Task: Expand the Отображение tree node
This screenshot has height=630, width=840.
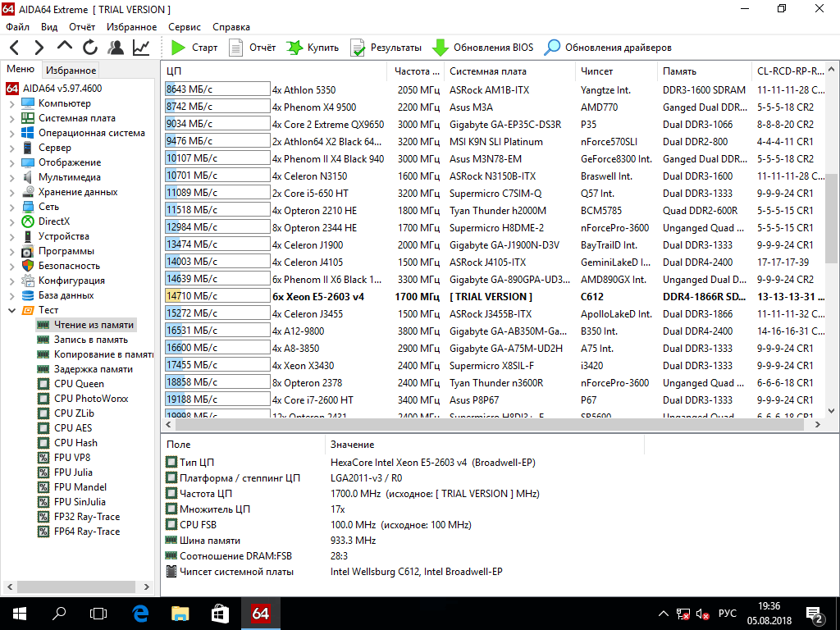Action: pyautogui.click(x=11, y=163)
